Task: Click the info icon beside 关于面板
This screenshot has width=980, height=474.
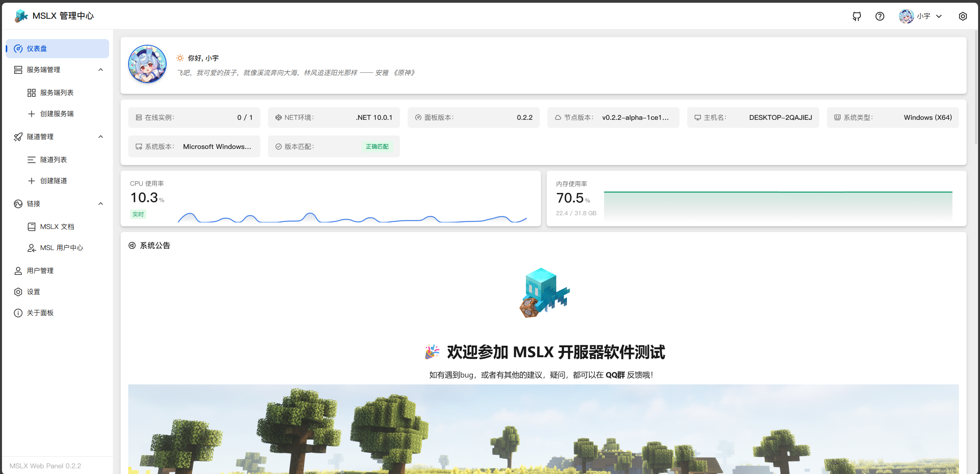Action: click(x=18, y=313)
